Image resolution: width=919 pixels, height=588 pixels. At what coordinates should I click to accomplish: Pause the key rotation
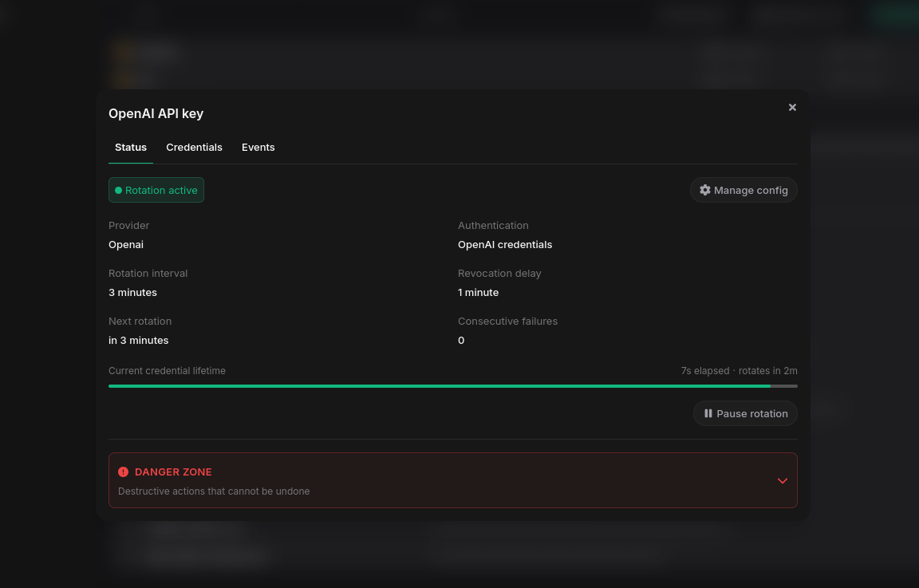pyautogui.click(x=745, y=413)
